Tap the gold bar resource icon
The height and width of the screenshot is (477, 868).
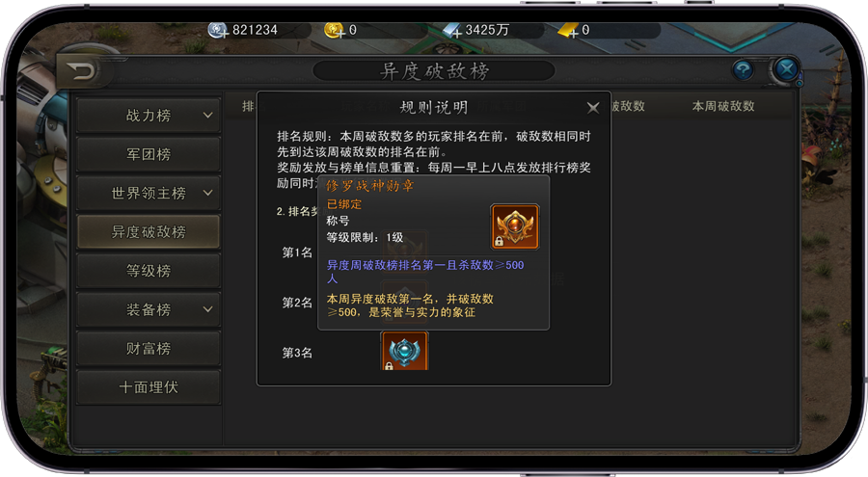click(569, 31)
